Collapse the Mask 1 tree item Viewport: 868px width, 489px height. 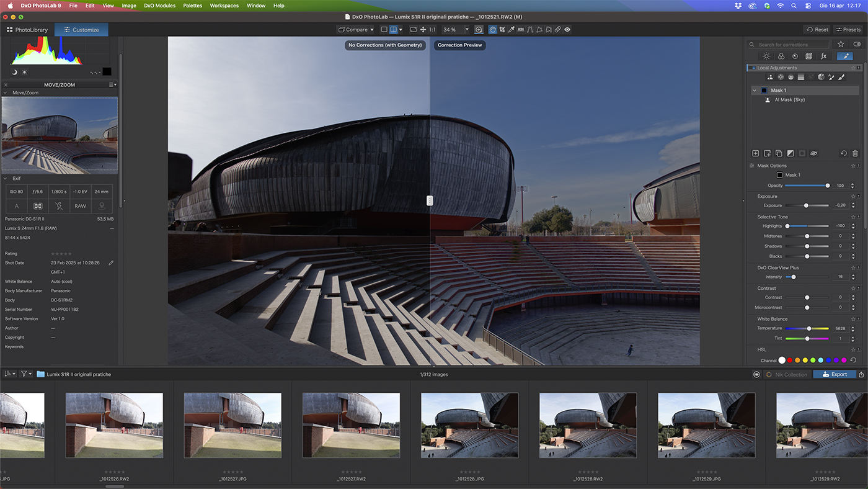point(755,91)
